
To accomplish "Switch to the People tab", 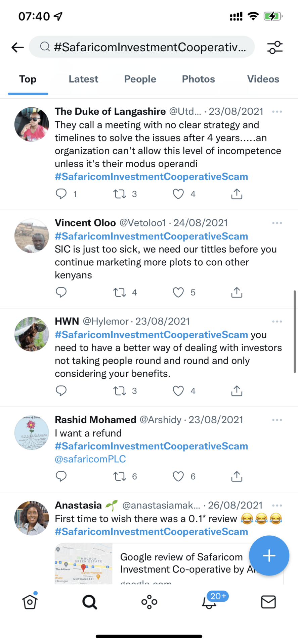I will click(x=140, y=79).
